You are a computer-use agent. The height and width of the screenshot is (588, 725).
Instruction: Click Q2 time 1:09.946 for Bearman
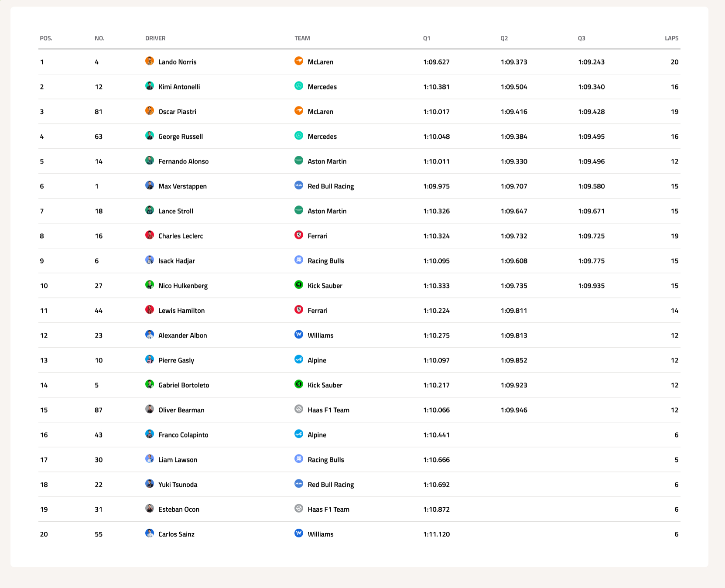click(514, 410)
